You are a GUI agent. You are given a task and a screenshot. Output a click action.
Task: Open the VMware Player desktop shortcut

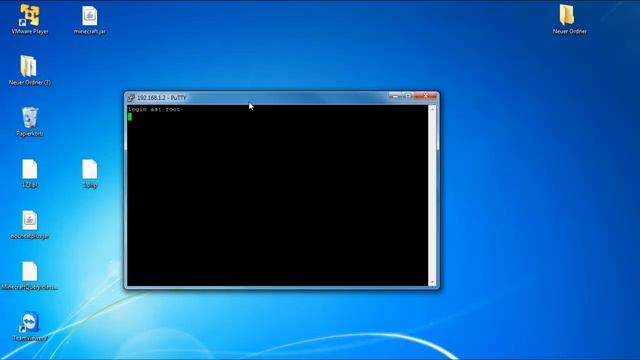click(30, 19)
